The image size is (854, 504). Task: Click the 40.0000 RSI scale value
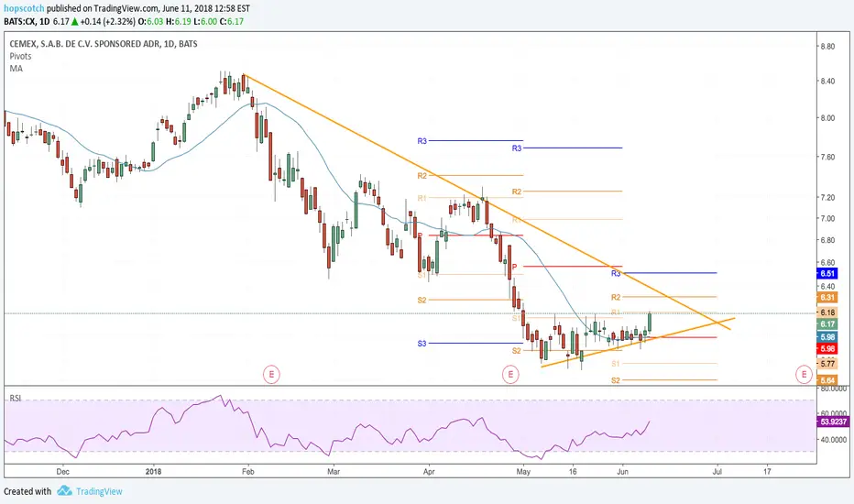point(834,439)
